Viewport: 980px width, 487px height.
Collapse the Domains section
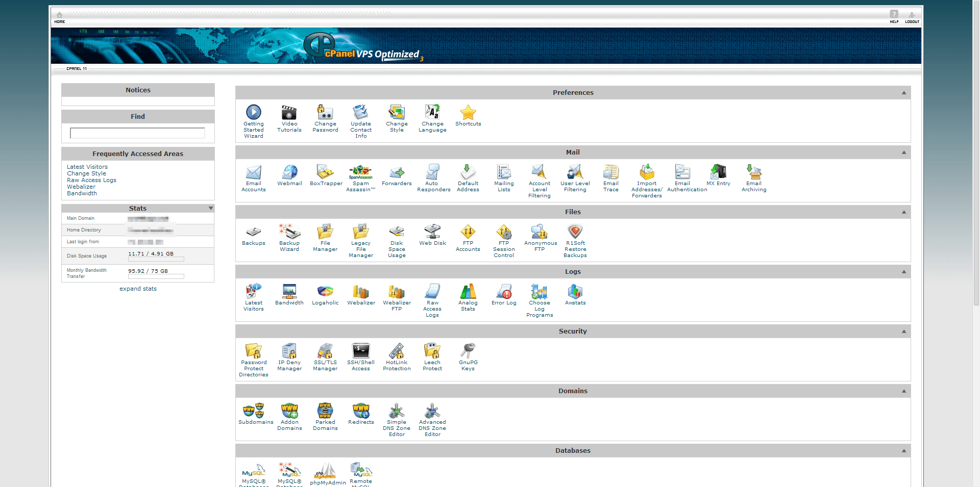[903, 391]
